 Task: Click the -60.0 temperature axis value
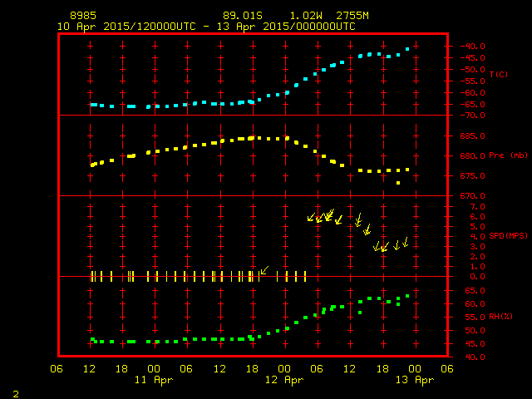[x=472, y=92]
